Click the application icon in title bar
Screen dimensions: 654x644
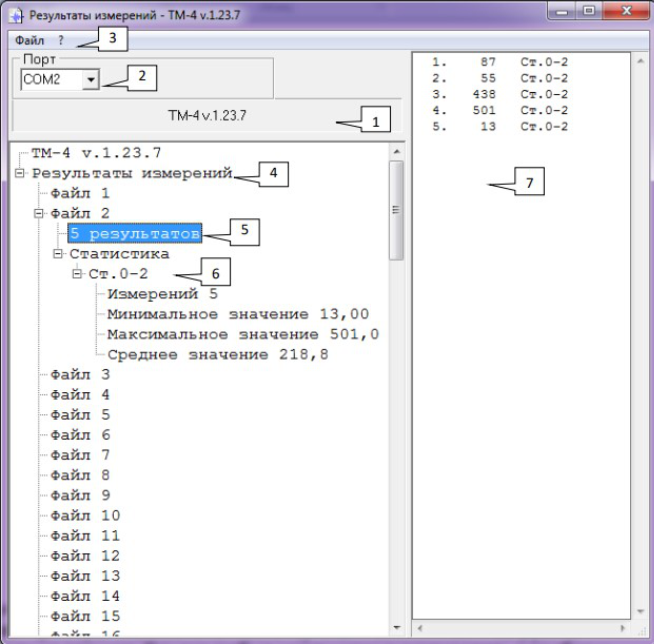(16, 16)
